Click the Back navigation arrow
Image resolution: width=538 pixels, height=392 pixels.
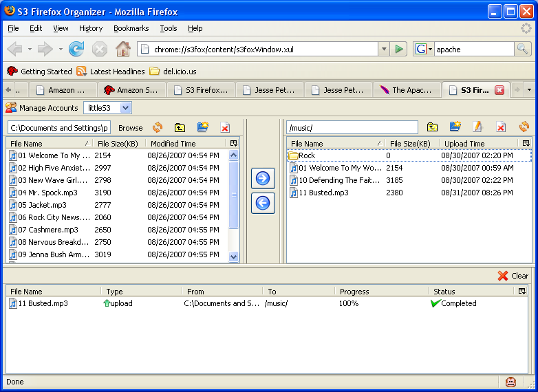coord(14,50)
